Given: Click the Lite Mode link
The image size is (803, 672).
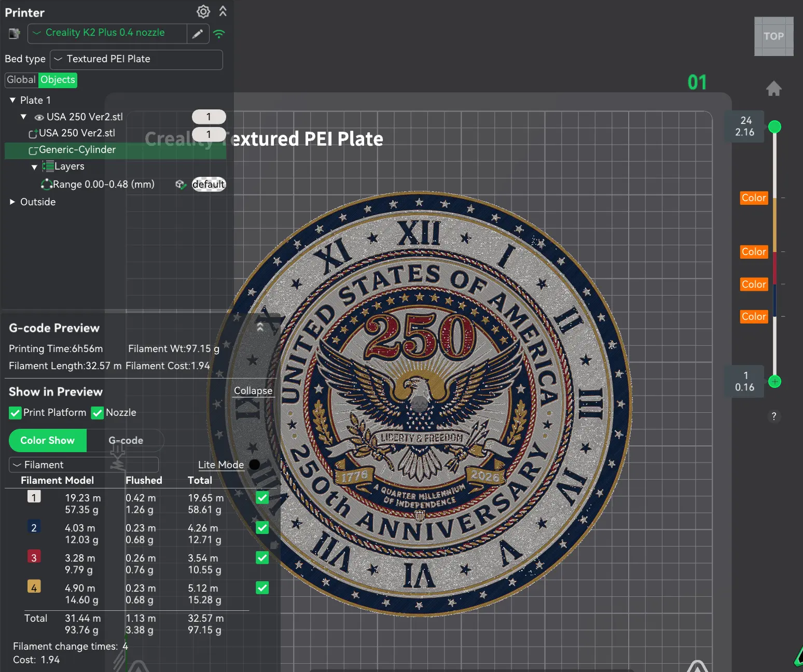Looking at the screenshot, I should pos(221,465).
